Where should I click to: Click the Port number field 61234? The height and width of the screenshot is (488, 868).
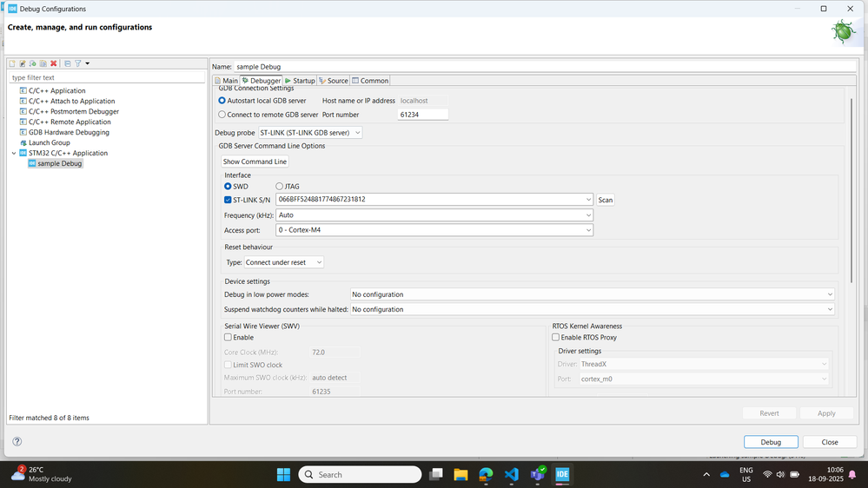pyautogui.click(x=423, y=115)
